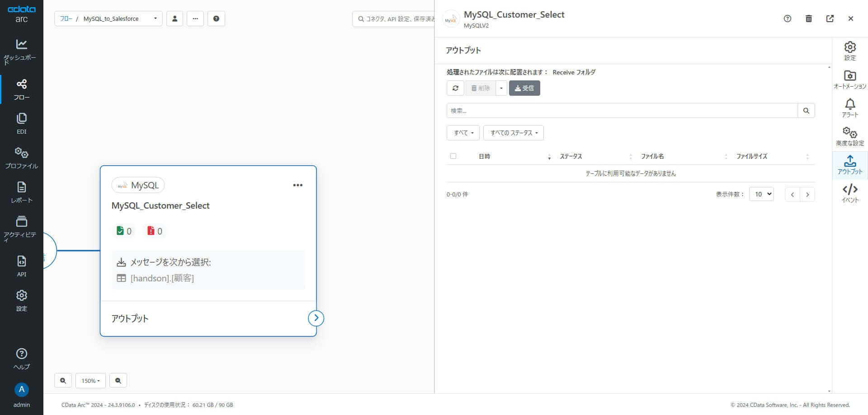Click the フロー breadcrumb link

click(x=66, y=19)
